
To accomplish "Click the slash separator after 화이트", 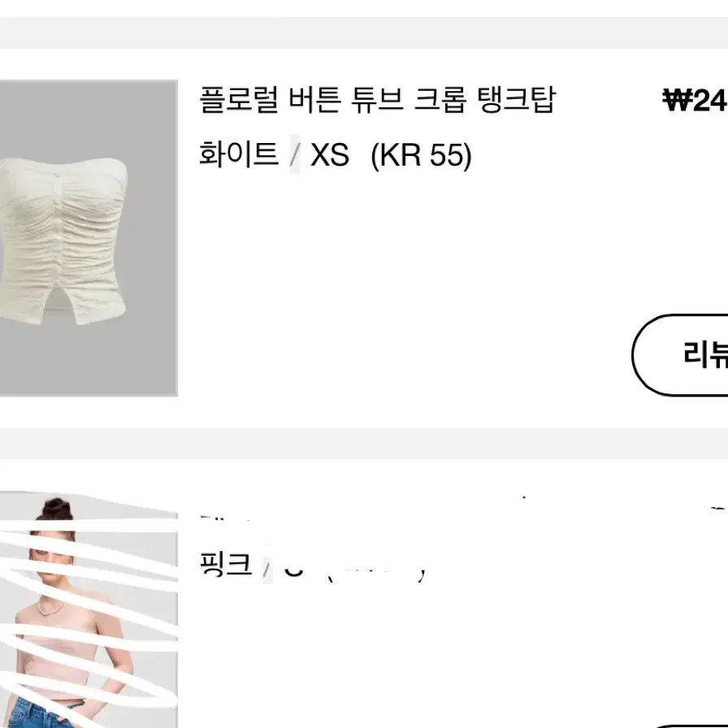I will (294, 154).
